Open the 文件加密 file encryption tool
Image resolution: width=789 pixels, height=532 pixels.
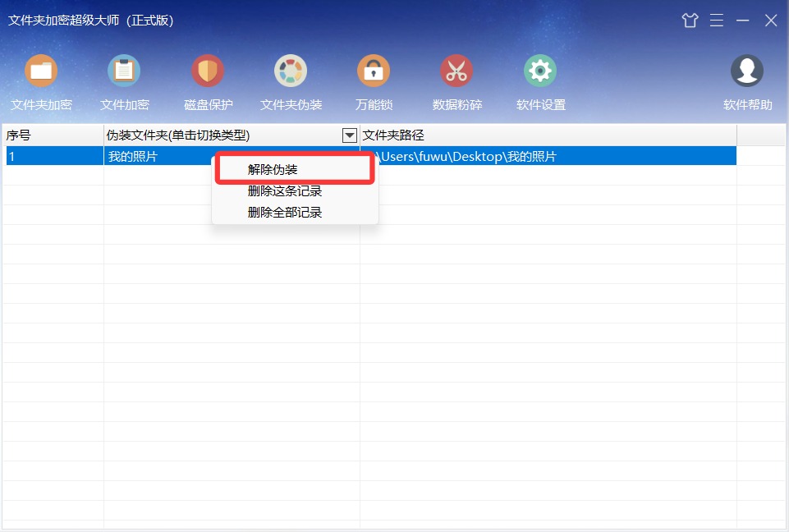coord(124,82)
